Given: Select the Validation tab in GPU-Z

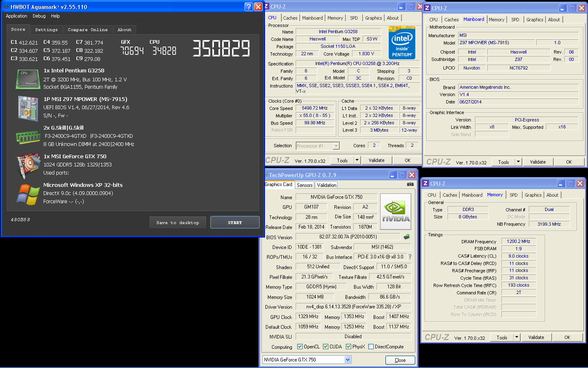Looking at the screenshot, I should pos(327,185).
